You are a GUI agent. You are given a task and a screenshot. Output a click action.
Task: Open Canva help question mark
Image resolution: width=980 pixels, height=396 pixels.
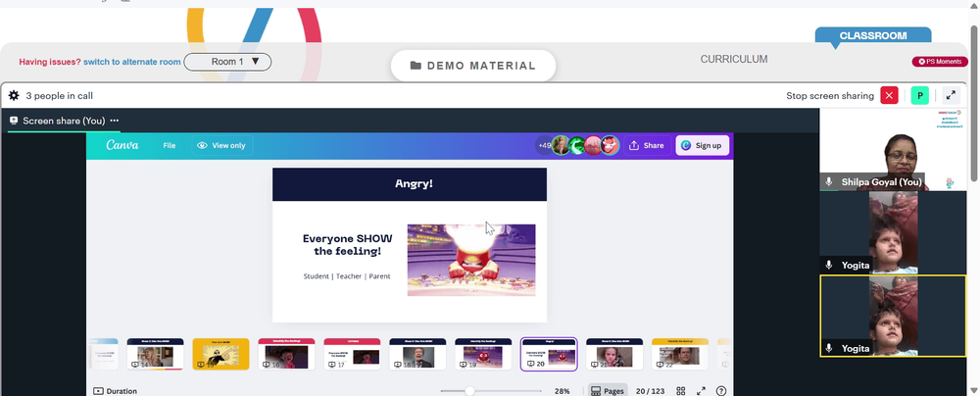coord(721,391)
